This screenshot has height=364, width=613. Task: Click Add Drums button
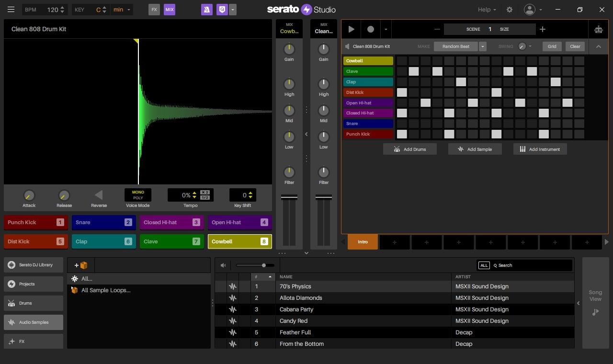coord(409,149)
